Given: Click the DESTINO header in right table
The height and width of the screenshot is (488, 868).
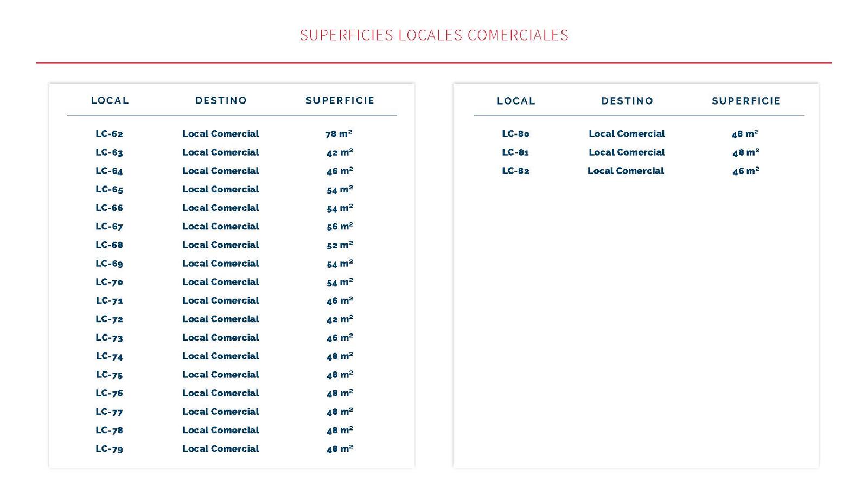Looking at the screenshot, I should [627, 101].
